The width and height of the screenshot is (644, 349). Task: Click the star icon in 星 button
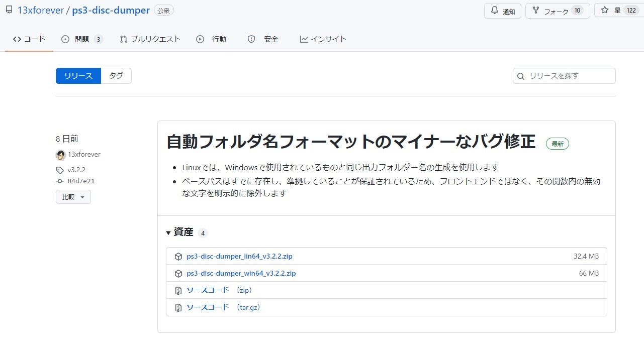coord(605,10)
